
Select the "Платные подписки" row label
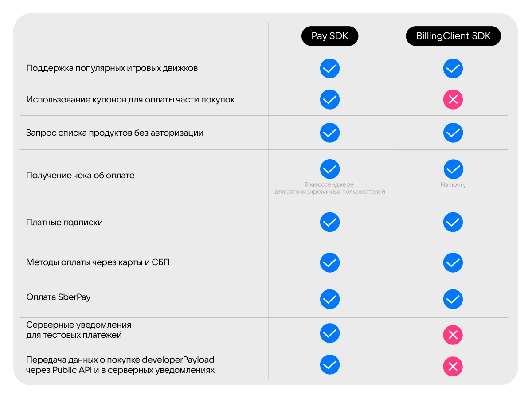tap(64, 223)
